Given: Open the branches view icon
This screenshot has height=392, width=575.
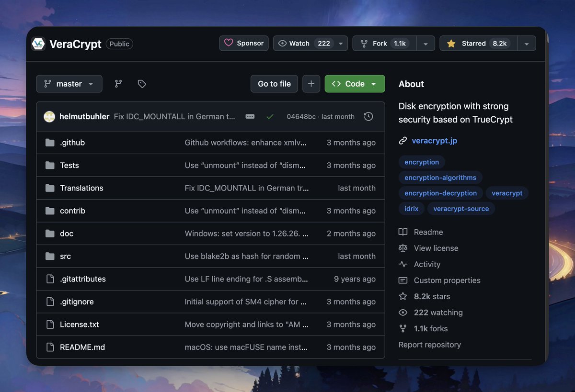Looking at the screenshot, I should tap(118, 84).
